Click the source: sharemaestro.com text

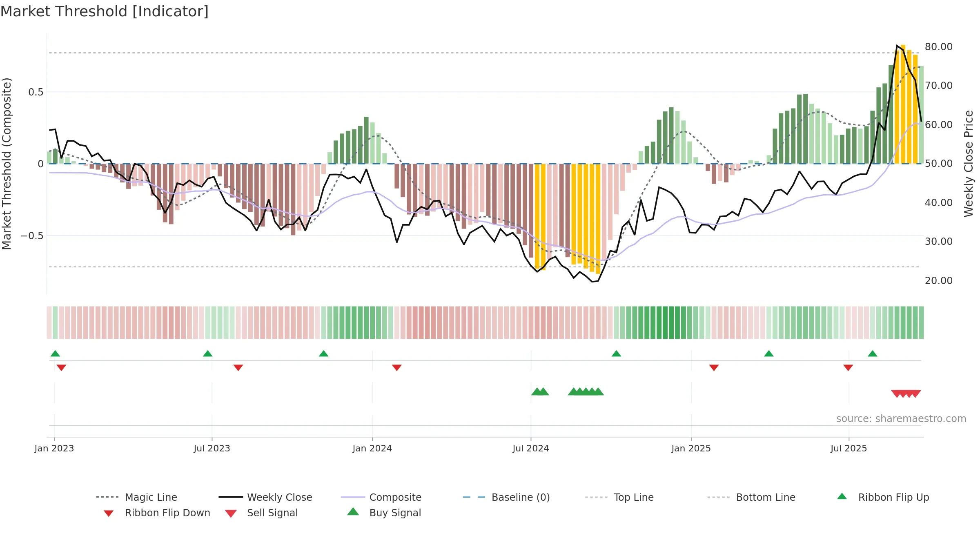coord(901,419)
